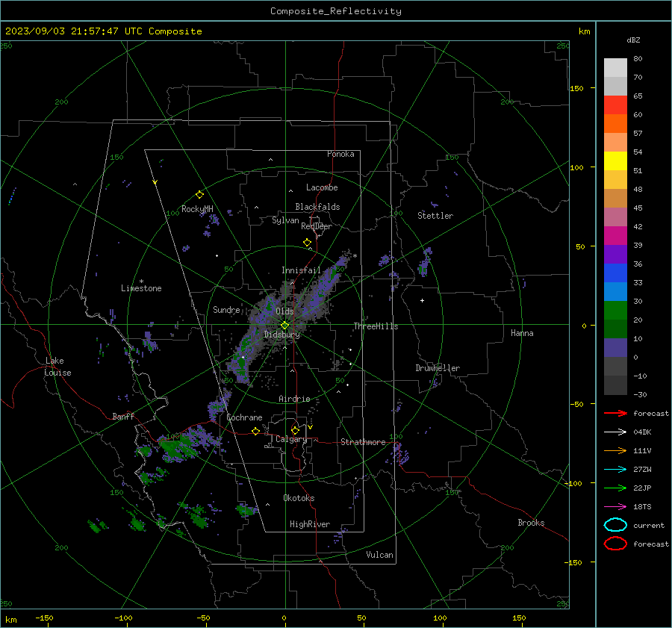The width and height of the screenshot is (672, 628).
Task: Click the -150 tick on bottom axis
Action: click(44, 618)
